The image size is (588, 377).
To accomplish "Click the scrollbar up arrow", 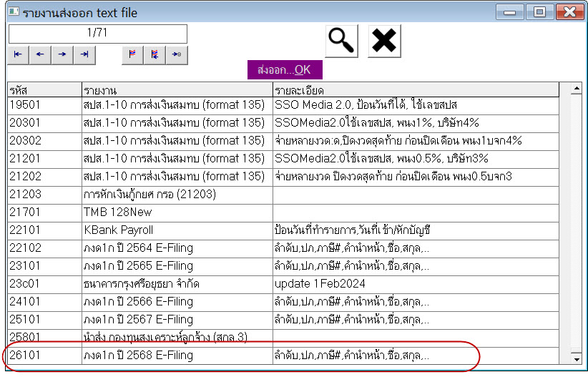I will coord(577,89).
